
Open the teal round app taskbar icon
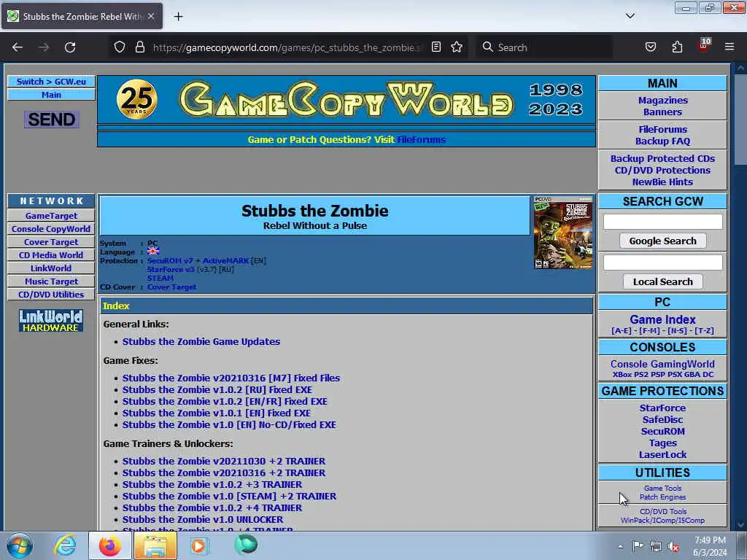pos(246,545)
